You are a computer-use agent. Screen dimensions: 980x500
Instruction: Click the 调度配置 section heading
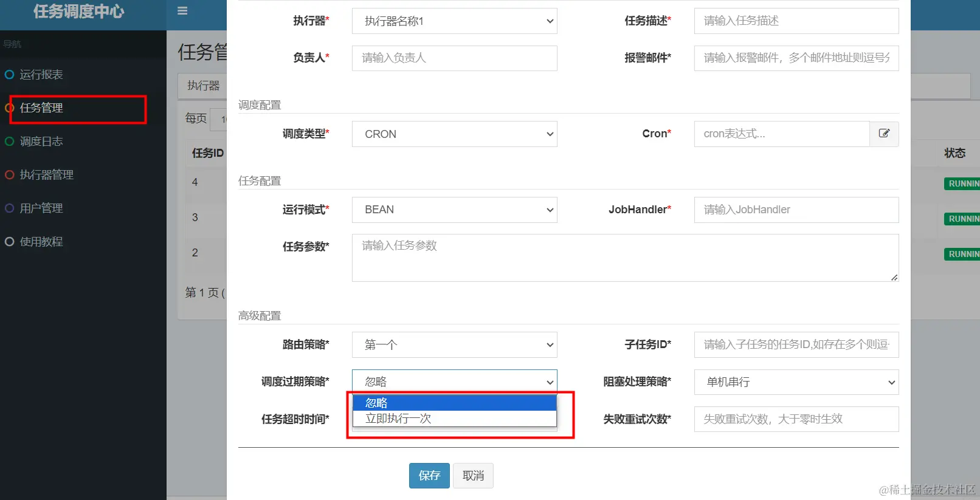(260, 105)
